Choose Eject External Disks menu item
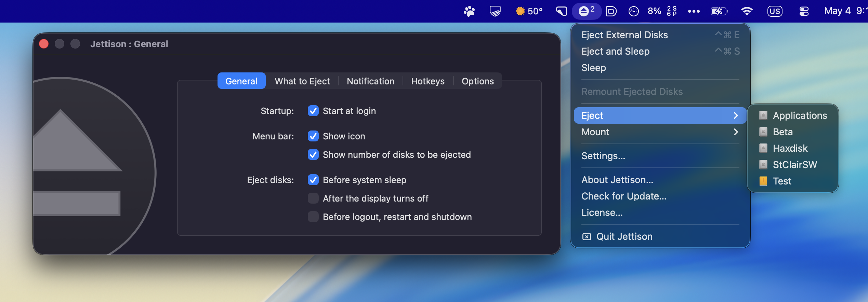 tap(660, 35)
